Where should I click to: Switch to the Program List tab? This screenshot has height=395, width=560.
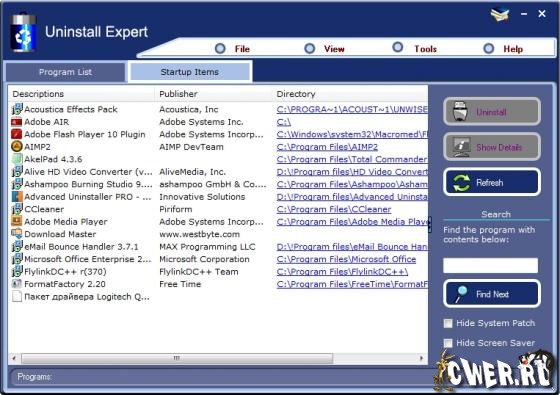(65, 72)
